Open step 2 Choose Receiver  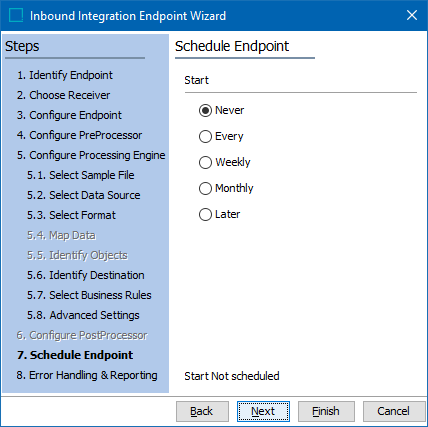click(63, 95)
